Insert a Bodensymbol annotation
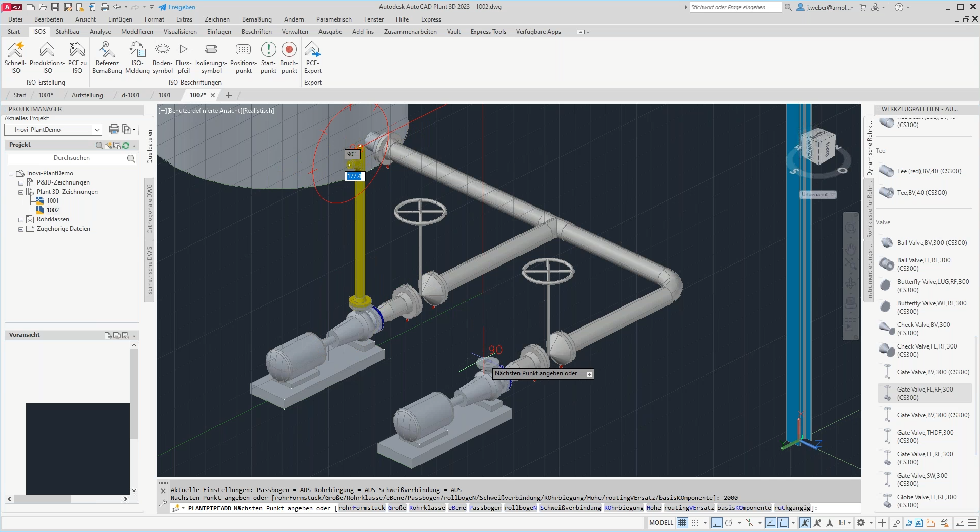The height and width of the screenshot is (532, 980). [163, 57]
